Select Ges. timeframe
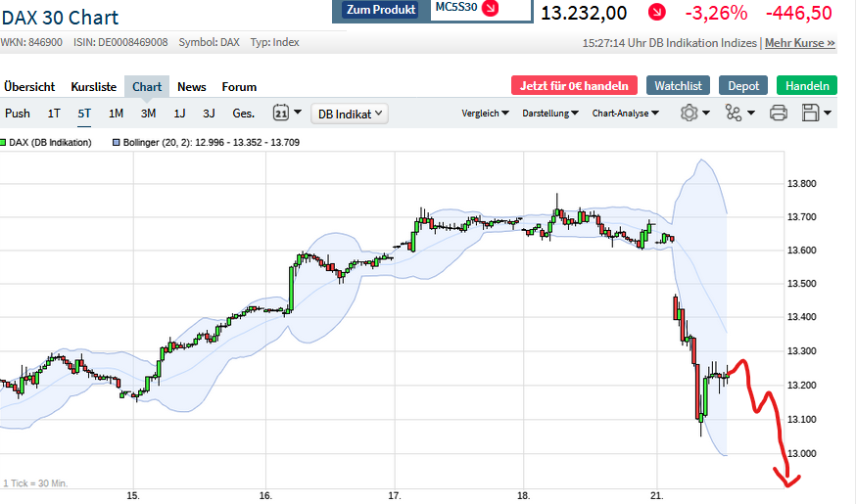The image size is (856, 504). pyautogui.click(x=244, y=114)
